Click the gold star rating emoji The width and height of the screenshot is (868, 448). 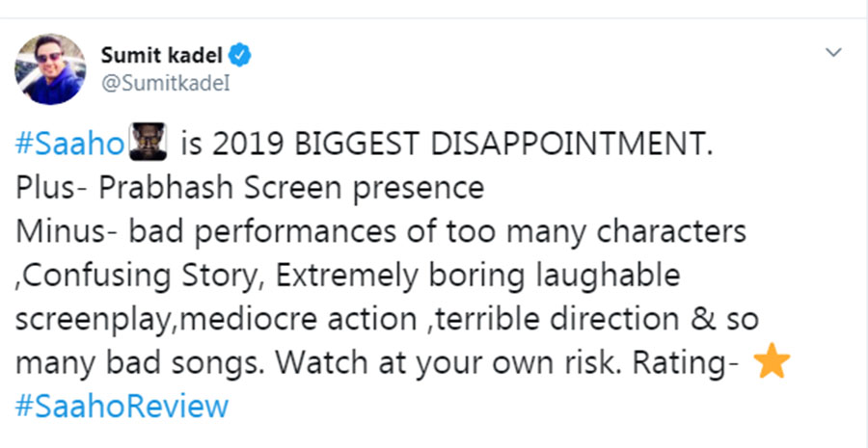tap(771, 362)
